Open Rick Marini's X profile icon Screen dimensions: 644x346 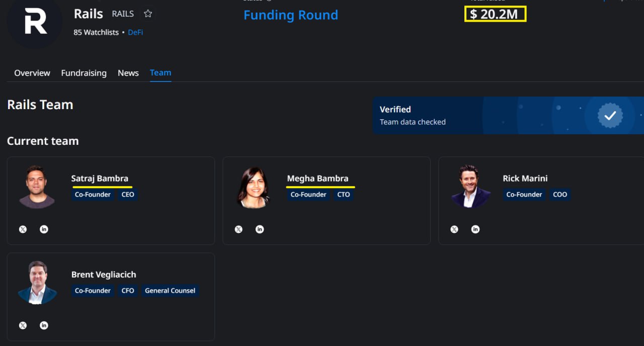point(454,229)
